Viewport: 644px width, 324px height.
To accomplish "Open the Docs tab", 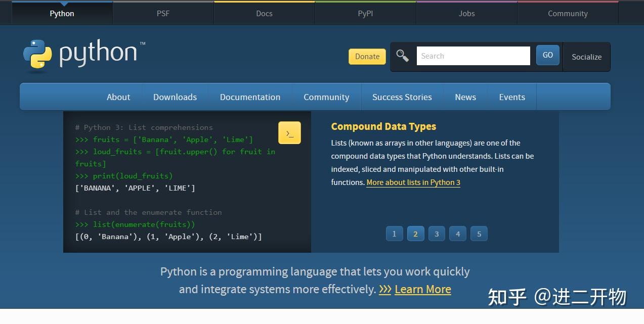I will (264, 13).
